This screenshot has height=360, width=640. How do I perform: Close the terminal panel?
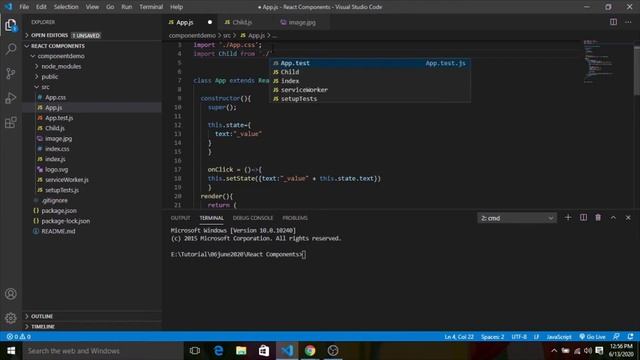point(628,218)
